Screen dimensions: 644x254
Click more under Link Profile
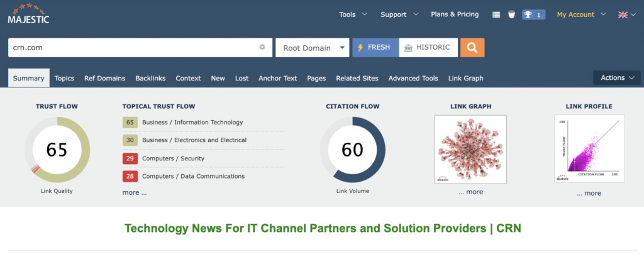point(589,193)
